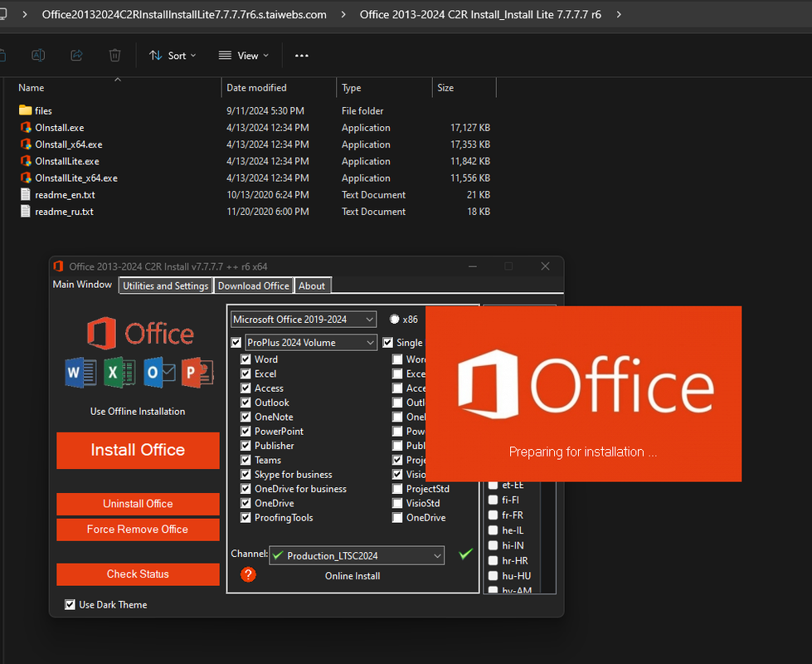
Task: Click Use Offline Installation label
Action: (x=137, y=412)
